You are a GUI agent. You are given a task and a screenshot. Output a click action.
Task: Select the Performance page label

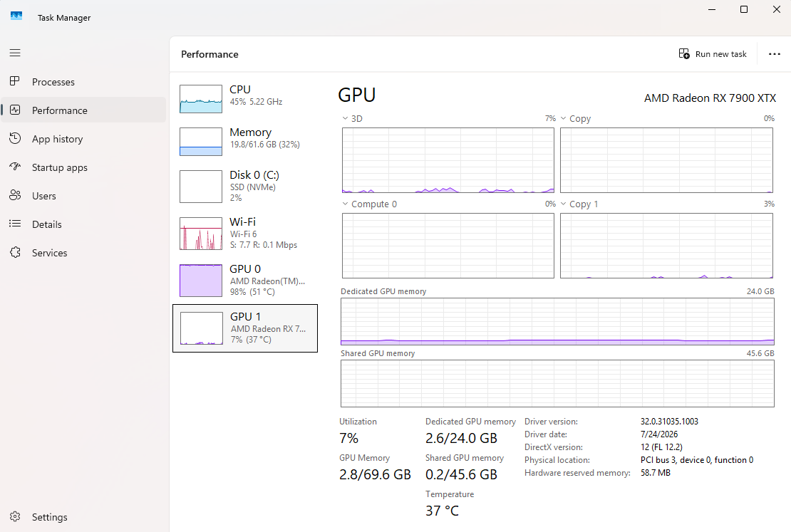point(60,110)
